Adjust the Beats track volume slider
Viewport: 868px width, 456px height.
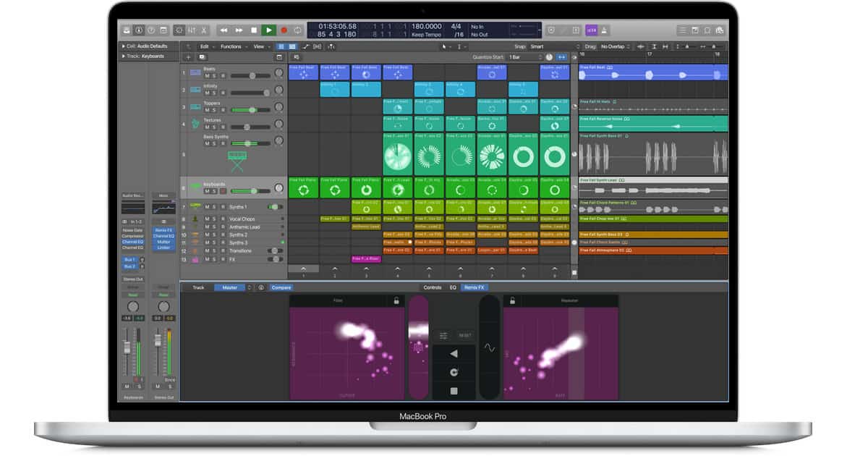(250, 75)
